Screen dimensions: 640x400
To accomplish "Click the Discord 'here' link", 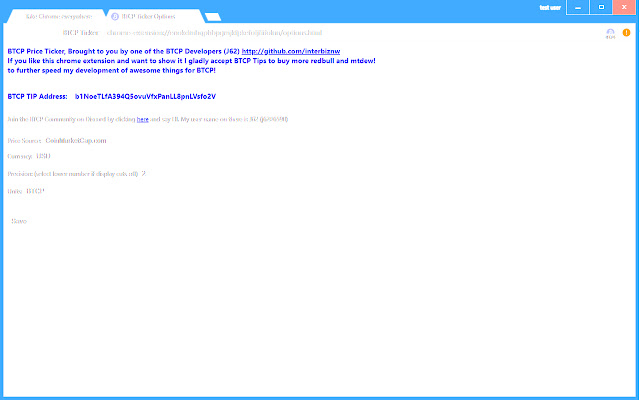I will click(142, 119).
